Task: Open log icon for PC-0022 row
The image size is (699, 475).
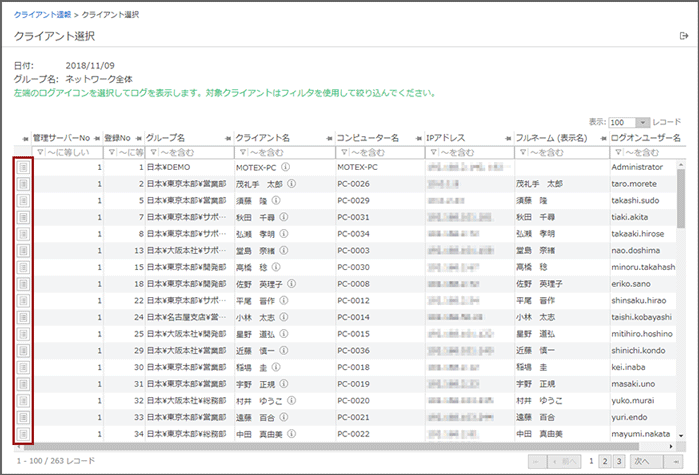Action: point(24,434)
